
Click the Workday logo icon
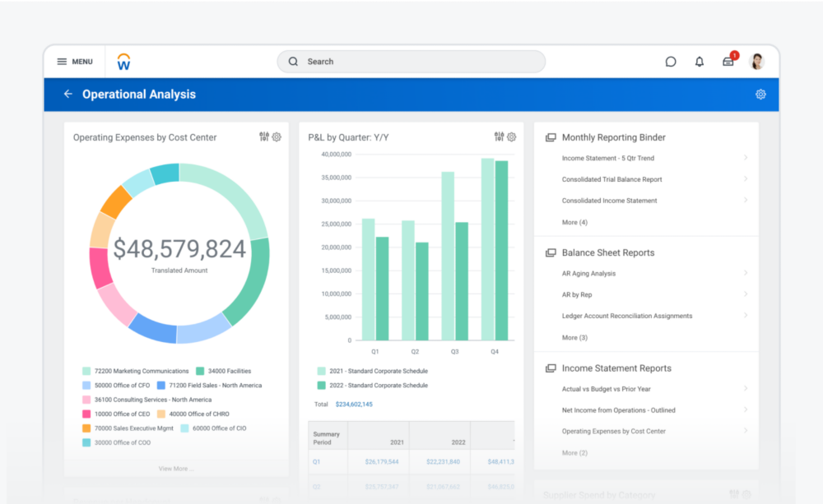(x=123, y=62)
